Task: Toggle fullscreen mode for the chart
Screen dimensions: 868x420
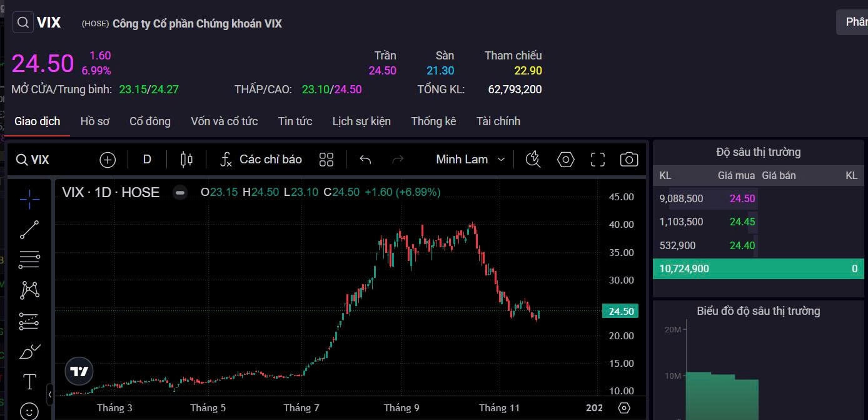Action: point(597,160)
